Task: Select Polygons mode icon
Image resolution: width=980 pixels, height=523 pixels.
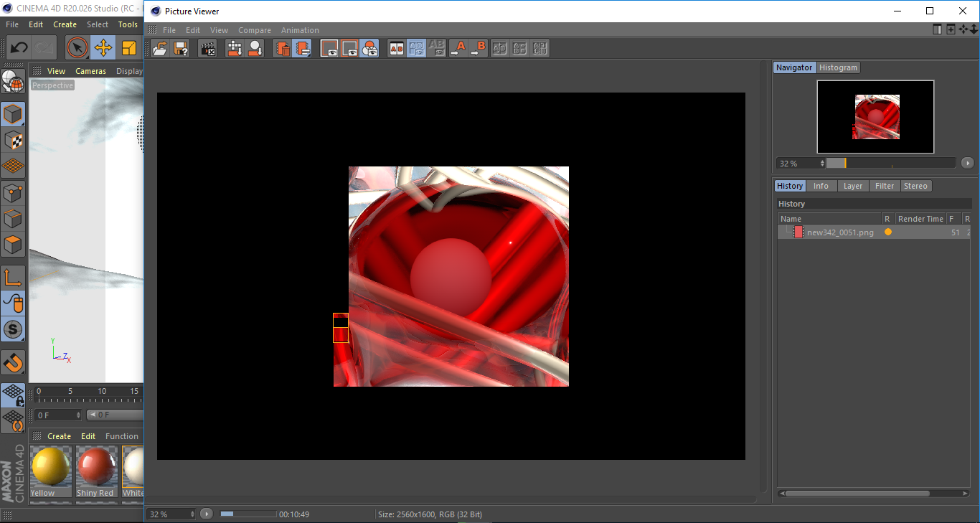Action: pos(12,245)
